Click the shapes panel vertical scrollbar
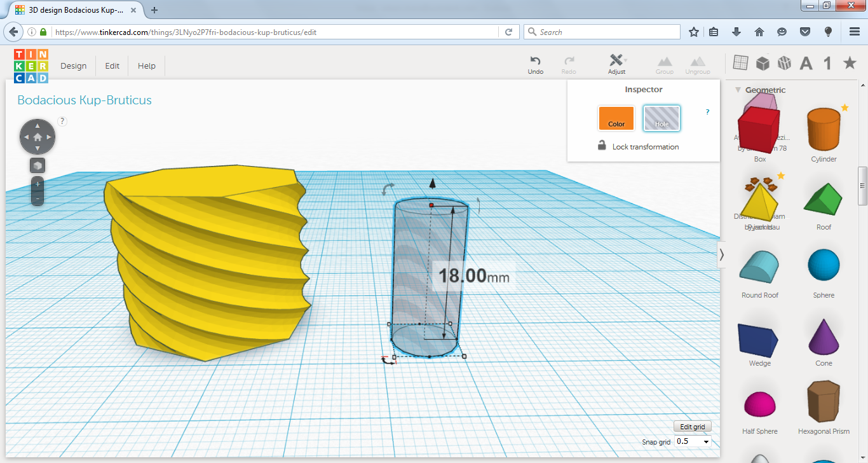The width and height of the screenshot is (868, 463). 862,186
